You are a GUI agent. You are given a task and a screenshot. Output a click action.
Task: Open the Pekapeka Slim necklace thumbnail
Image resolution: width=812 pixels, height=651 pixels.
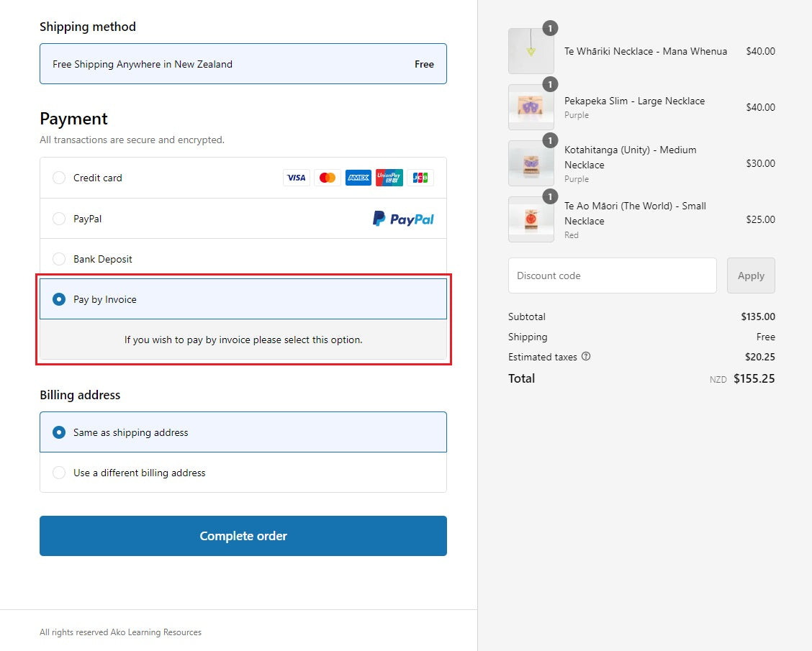coord(531,107)
